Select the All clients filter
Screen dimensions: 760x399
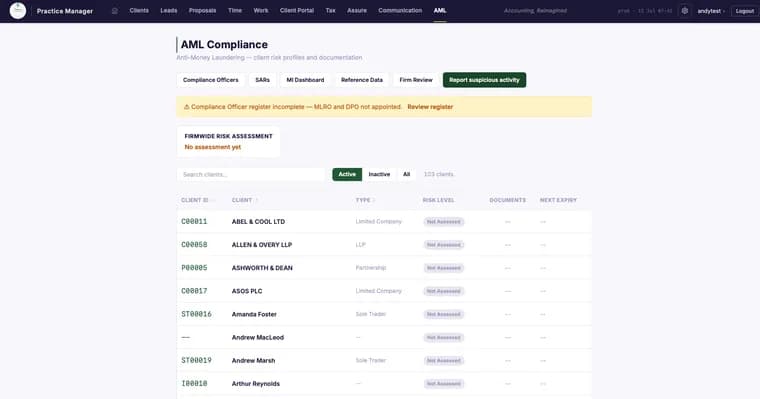coord(406,175)
